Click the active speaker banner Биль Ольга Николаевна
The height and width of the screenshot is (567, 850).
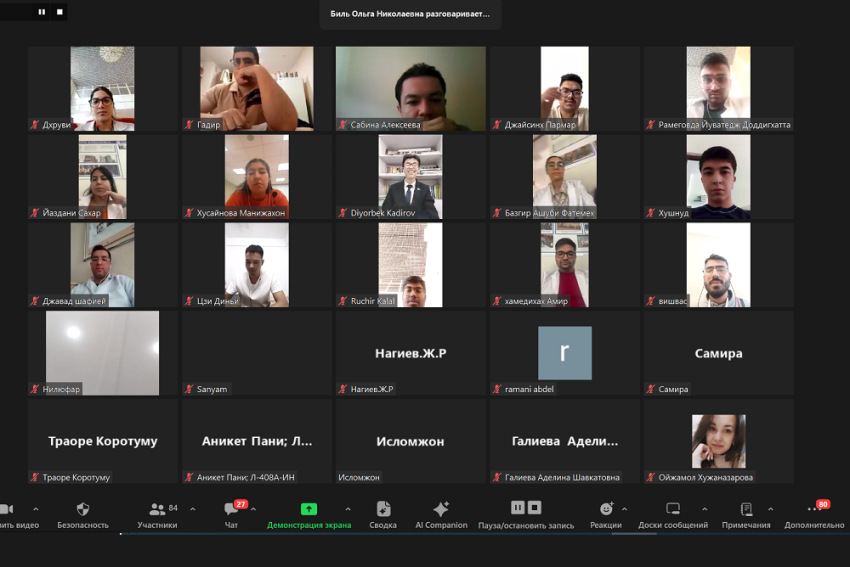(x=410, y=14)
